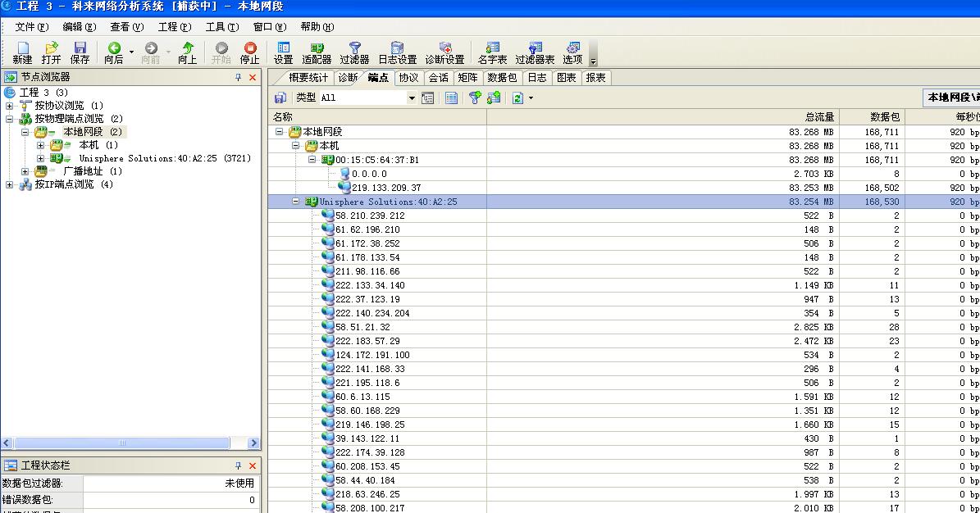Sort by 数据包 column header
The image size is (980, 513).
[x=884, y=117]
